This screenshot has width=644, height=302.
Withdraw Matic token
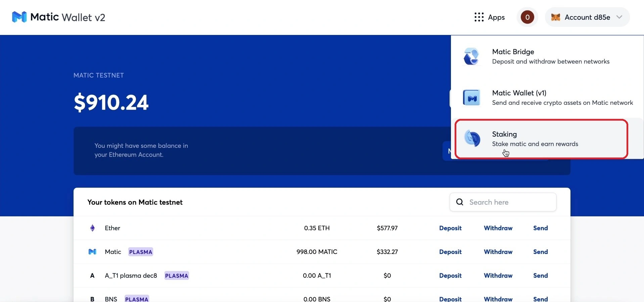click(498, 252)
